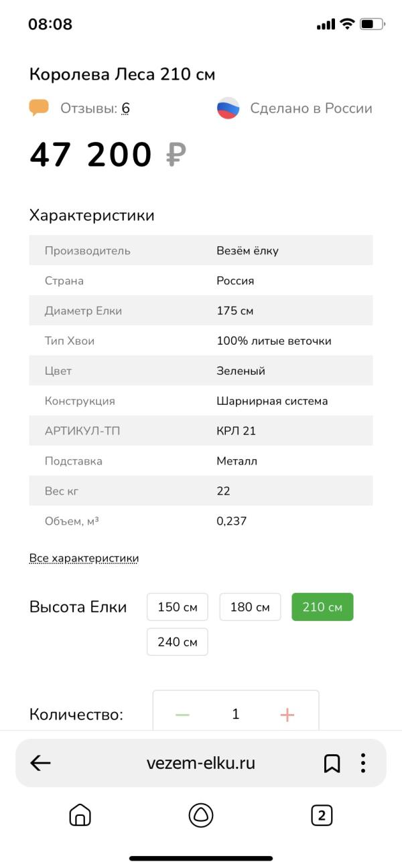
Task: Tap the orange reviews speech bubble icon
Action: [40, 108]
